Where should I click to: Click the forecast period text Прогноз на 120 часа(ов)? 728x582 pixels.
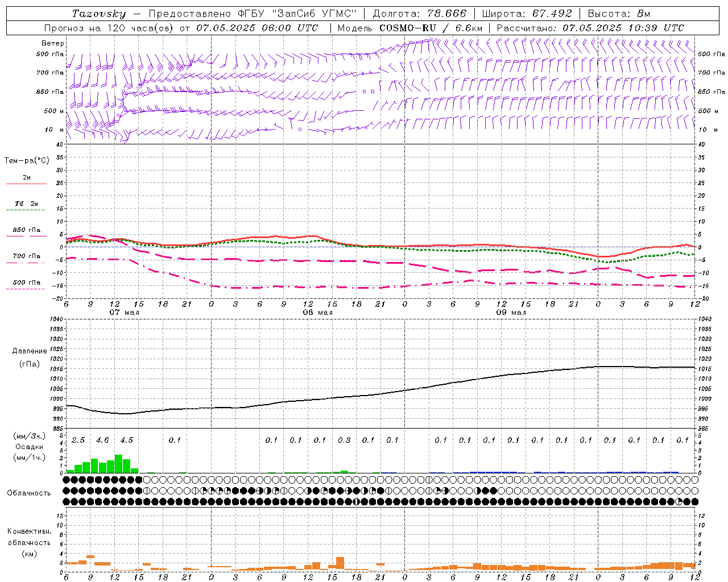(x=109, y=28)
